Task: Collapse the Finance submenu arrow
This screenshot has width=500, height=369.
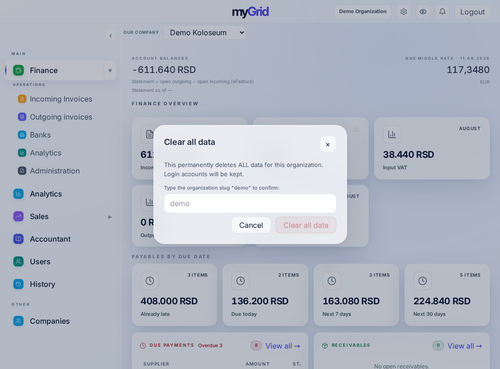Action: (x=110, y=71)
